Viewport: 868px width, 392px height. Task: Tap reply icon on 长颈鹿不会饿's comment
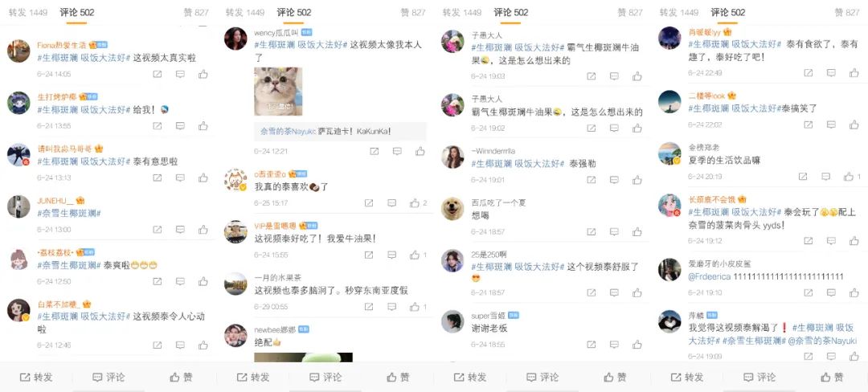pyautogui.click(x=832, y=241)
